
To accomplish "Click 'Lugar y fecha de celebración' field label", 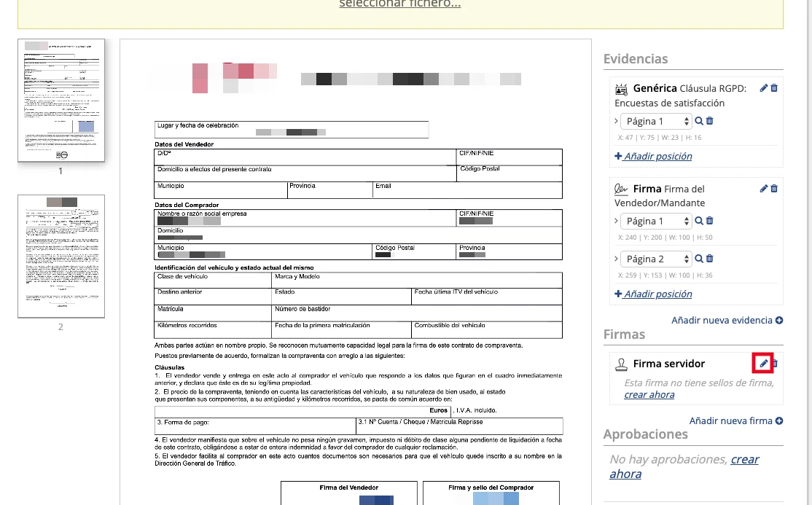I will point(198,125).
